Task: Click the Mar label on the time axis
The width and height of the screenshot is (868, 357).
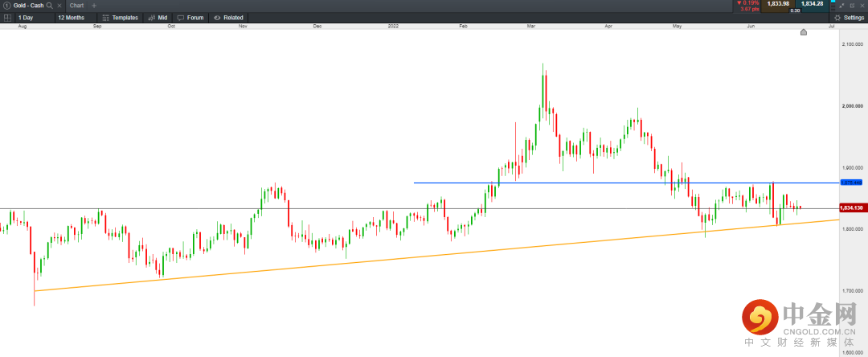Action: [531, 26]
